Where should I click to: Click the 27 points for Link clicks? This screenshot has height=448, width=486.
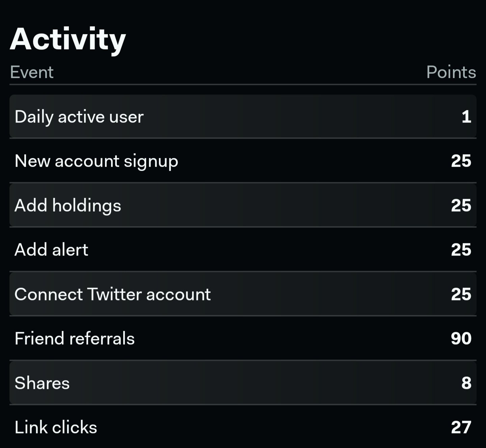[x=461, y=427]
